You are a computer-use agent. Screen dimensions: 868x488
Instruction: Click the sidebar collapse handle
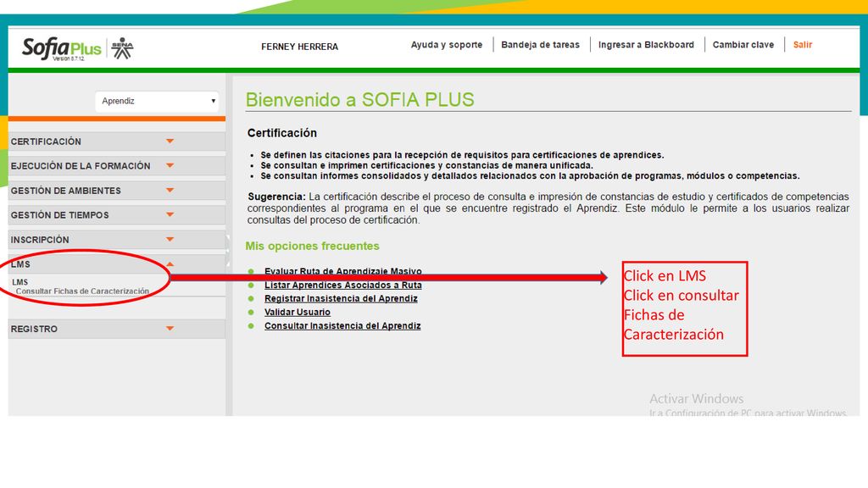(x=228, y=251)
